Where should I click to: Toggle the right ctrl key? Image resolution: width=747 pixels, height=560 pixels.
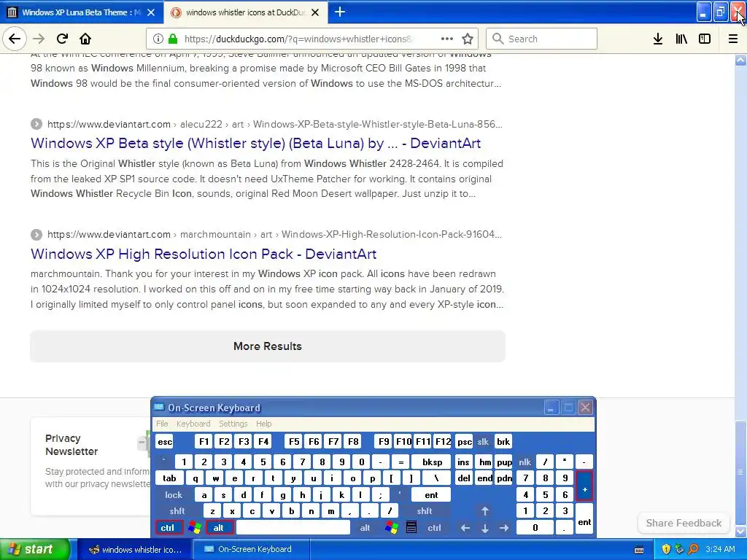tap(434, 528)
